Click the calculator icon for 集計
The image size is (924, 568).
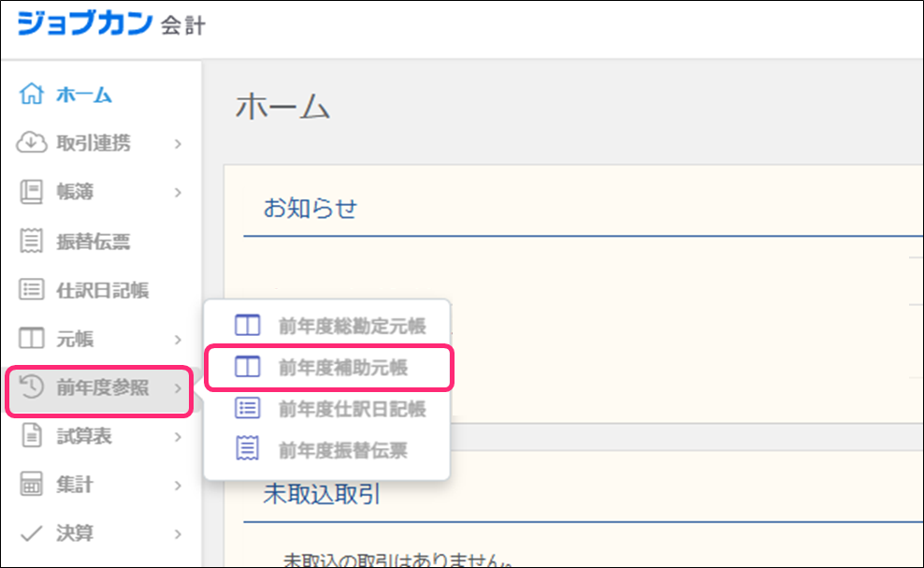32,485
